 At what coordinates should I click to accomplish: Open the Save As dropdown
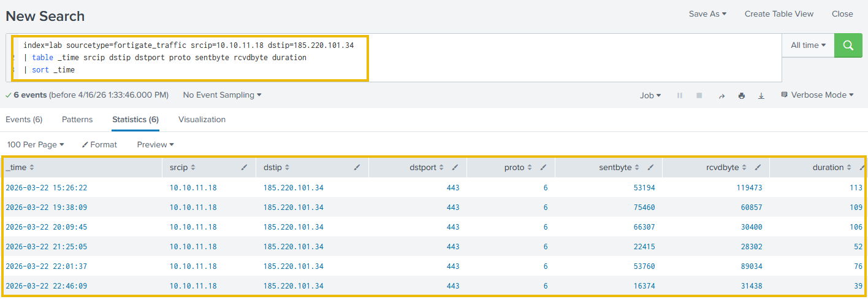pyautogui.click(x=707, y=14)
